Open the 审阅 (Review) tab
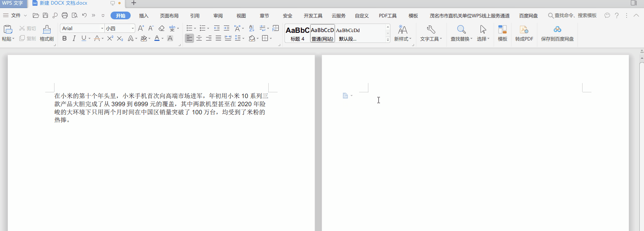Viewport: 644px width, 231px height. pos(218,16)
